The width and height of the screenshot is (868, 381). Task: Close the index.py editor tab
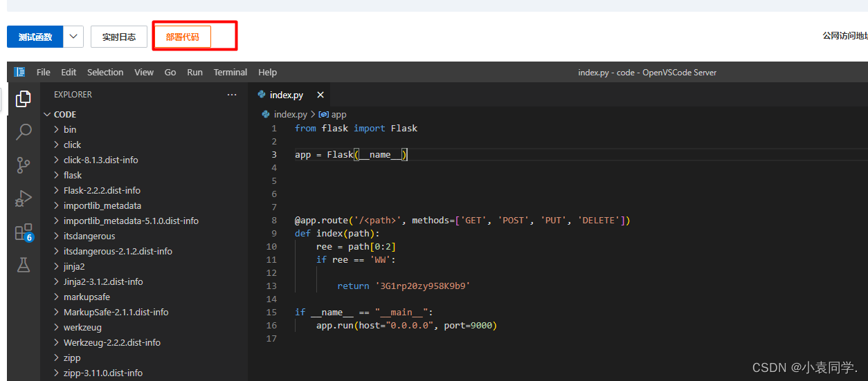click(320, 95)
